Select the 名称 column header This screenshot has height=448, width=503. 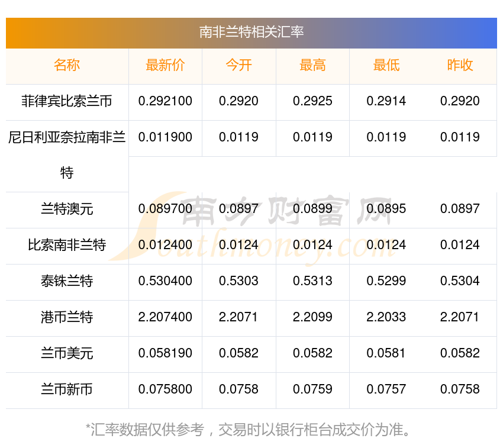tap(67, 66)
